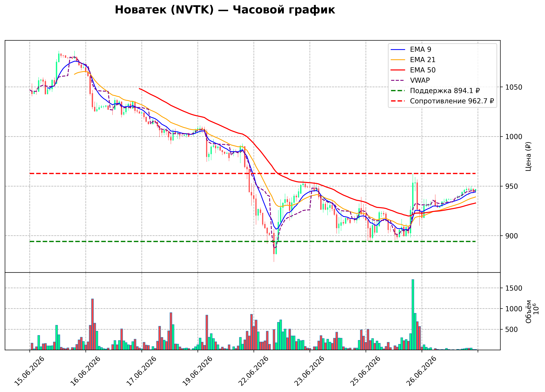Click the "Сопротивление 962.7 ₽" legend label
The image size is (545, 392).
click(x=452, y=101)
